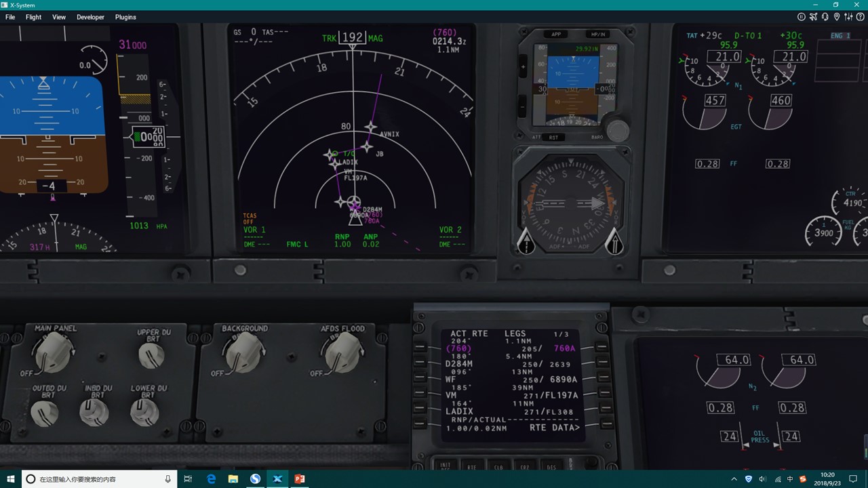Toggle right VOR/ADF selector on RMI
This screenshot has height=488, width=868.
tap(614, 241)
